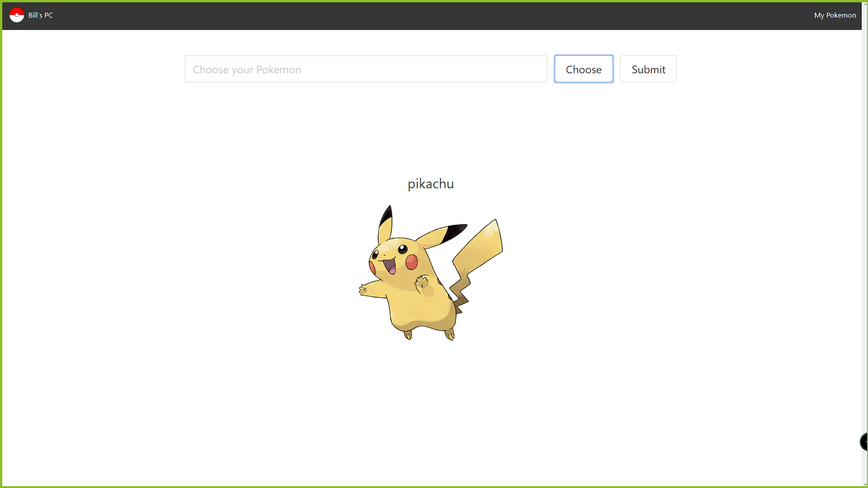Navigate to My Pokemon
Viewport: 868px width, 488px height.
point(834,15)
